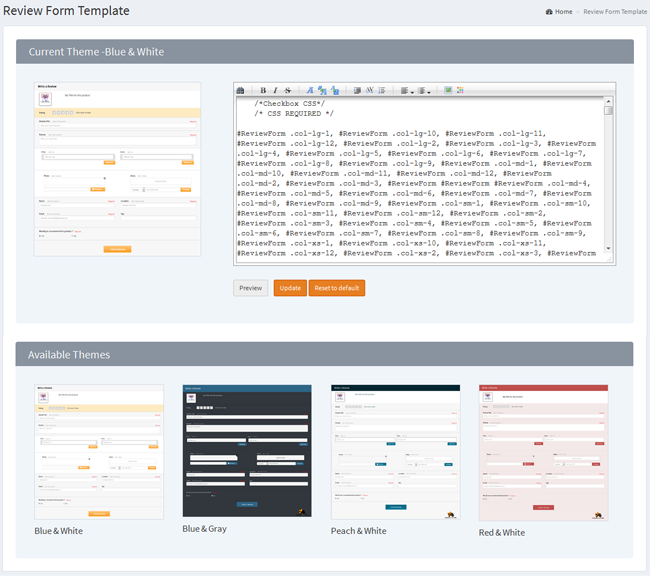
Task: Click the Review Form Template page title
Action: click(x=66, y=11)
